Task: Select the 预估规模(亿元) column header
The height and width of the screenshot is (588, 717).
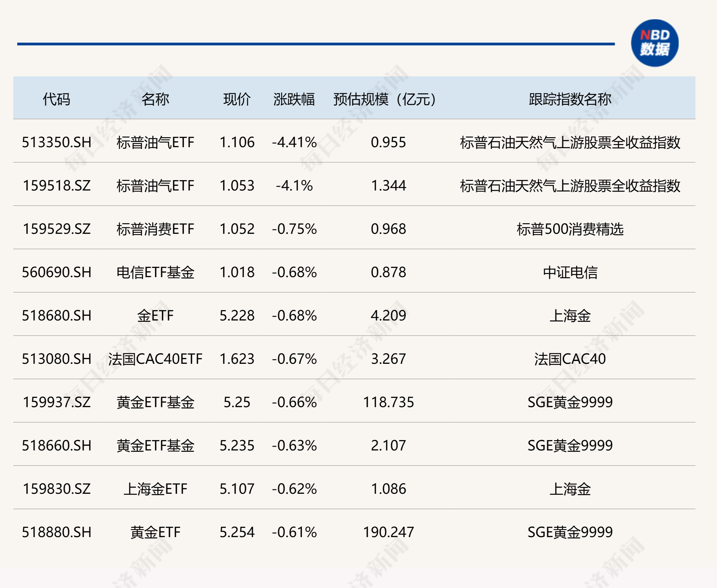Action: coord(385,99)
